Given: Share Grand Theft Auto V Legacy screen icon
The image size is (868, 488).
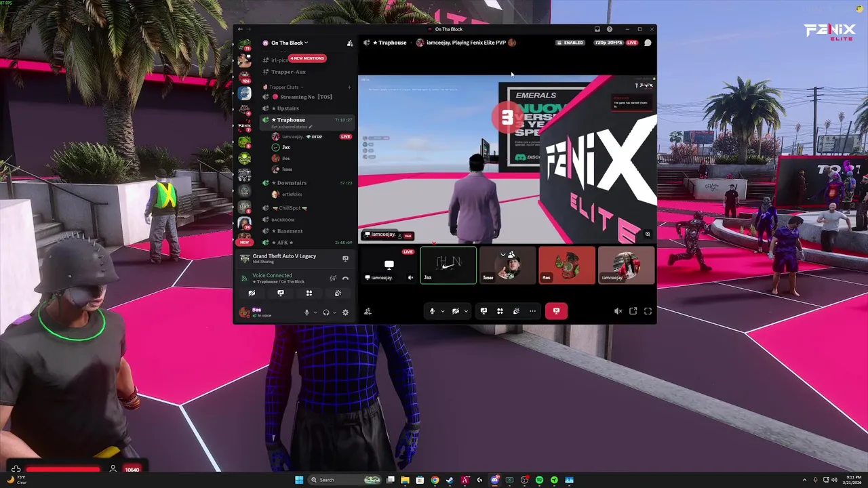Looking at the screenshot, I should (345, 258).
